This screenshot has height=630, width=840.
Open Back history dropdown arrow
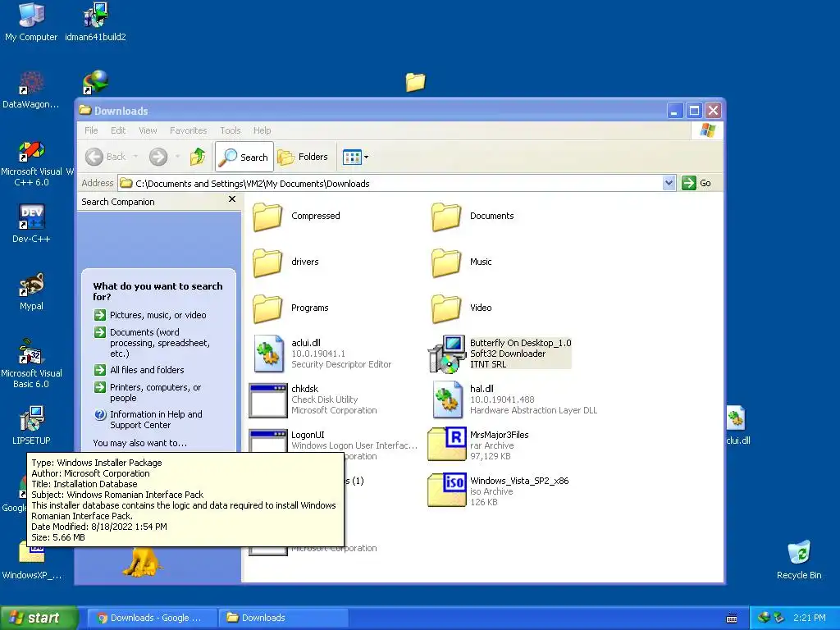135,157
